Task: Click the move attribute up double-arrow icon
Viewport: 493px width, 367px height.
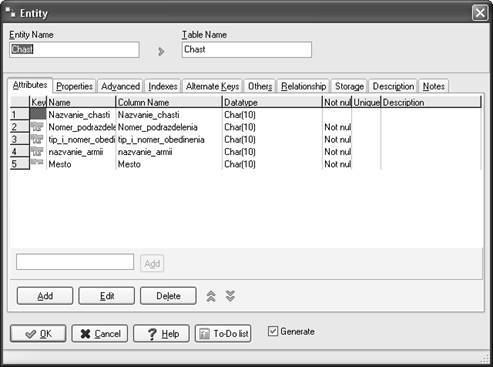Action: coord(211,296)
